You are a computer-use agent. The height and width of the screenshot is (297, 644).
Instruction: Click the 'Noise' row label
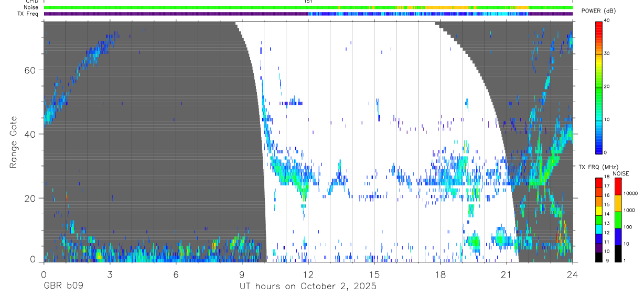(x=30, y=8)
